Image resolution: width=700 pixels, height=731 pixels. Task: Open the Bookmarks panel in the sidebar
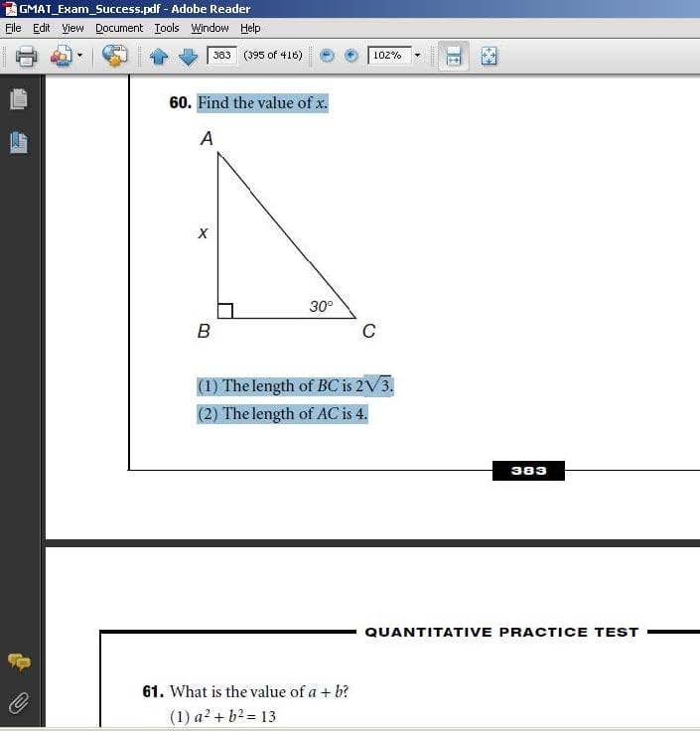tap(19, 142)
